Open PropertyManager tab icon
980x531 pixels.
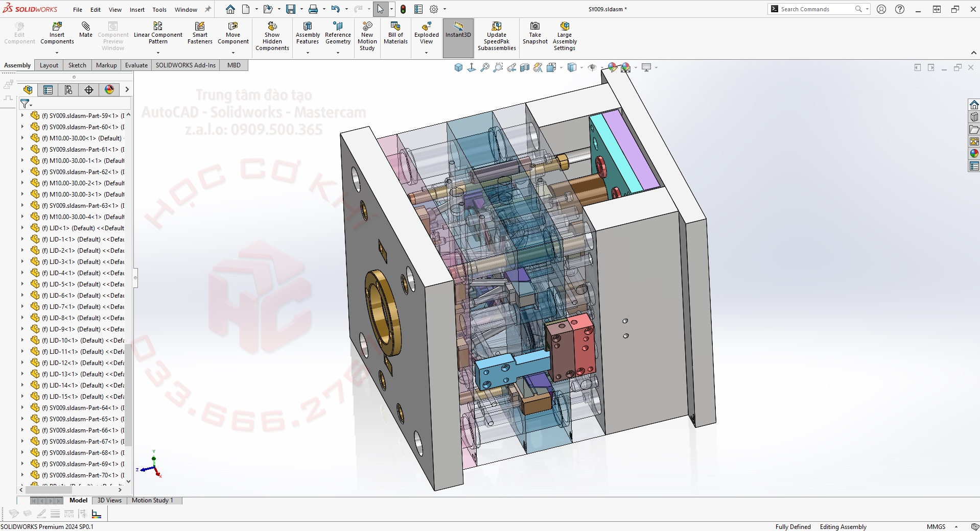tap(48, 90)
